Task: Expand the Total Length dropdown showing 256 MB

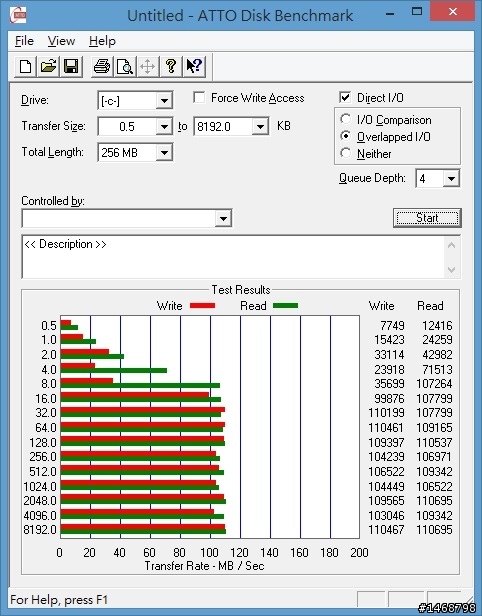Action: [x=164, y=152]
